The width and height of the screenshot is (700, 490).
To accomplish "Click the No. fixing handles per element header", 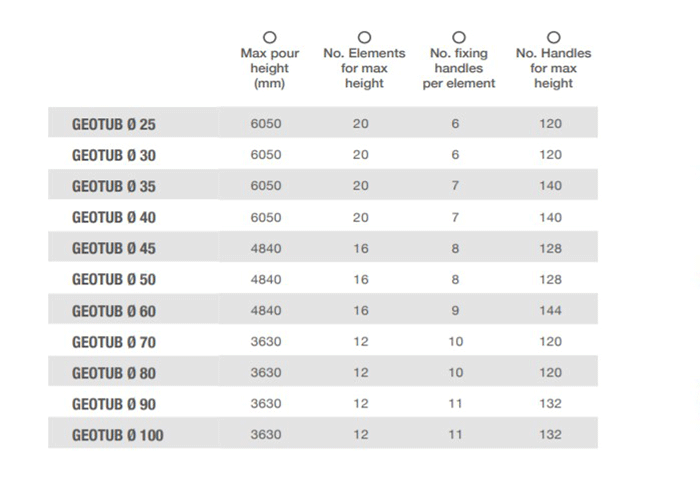I will (x=459, y=68).
